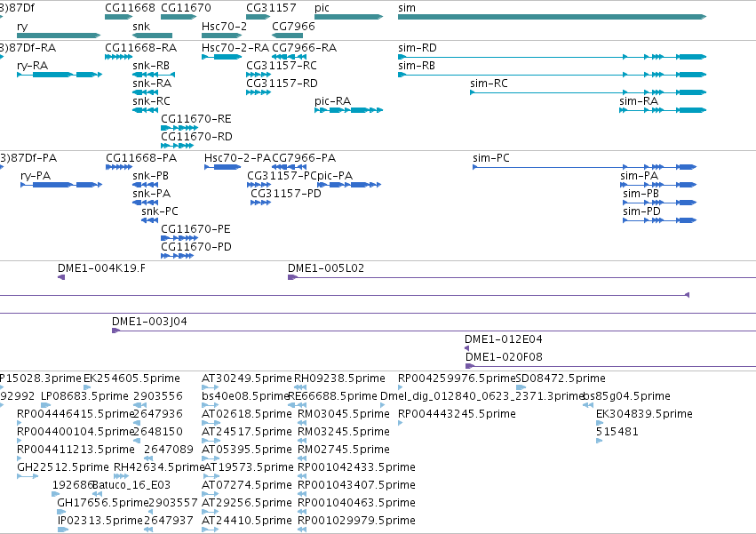Select transcript CG7966-RA
The image size is (756, 534).
coord(290,57)
